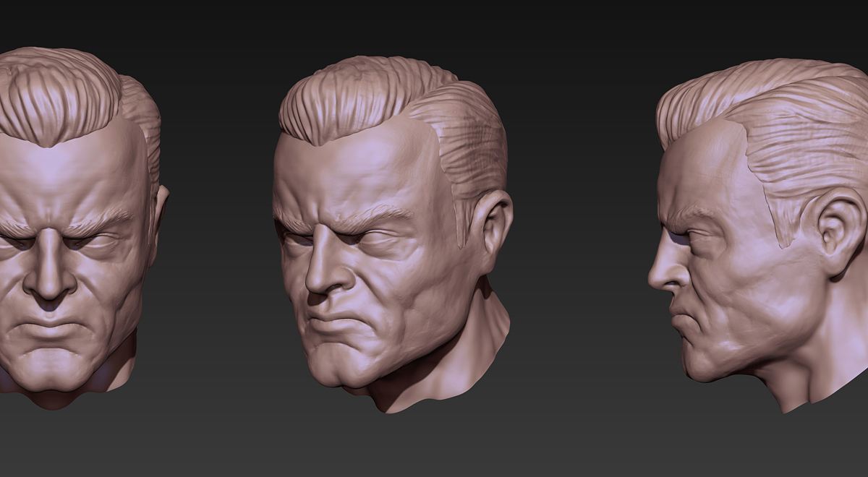The image size is (868, 477).
Task: Select the three-quarter view head sculpt
Action: pyautogui.click(x=394, y=235)
